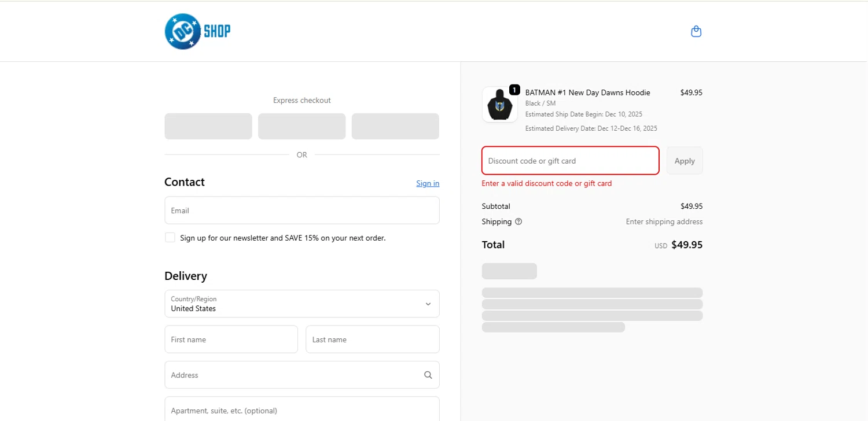This screenshot has width=868, height=421.
Task: Check the newsletter sign-up checkbox
Action: click(x=170, y=238)
